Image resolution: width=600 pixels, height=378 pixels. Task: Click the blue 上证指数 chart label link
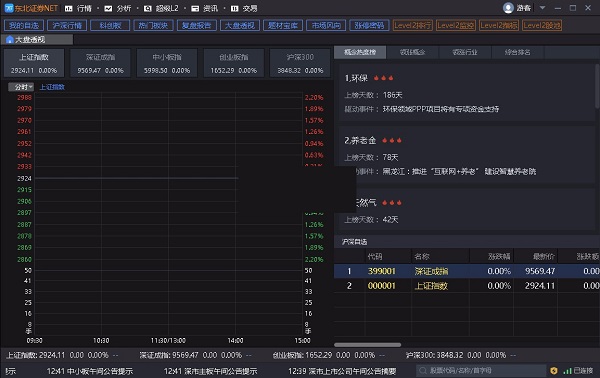pyautogui.click(x=52, y=87)
